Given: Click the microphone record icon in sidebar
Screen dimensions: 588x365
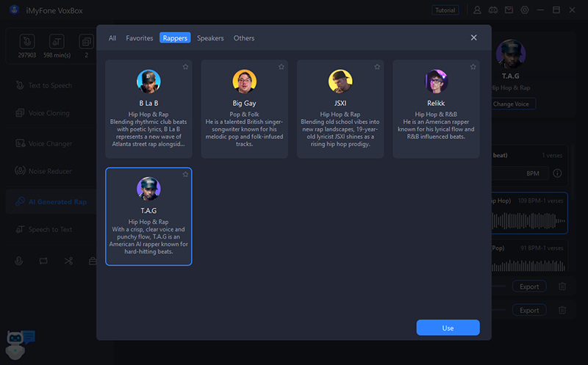Looking at the screenshot, I should coord(19,261).
